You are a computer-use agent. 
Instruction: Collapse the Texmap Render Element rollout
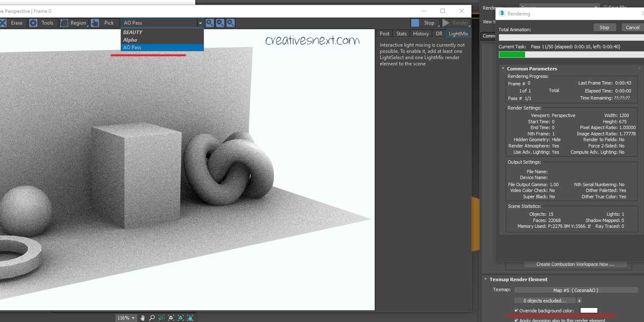pos(485,280)
